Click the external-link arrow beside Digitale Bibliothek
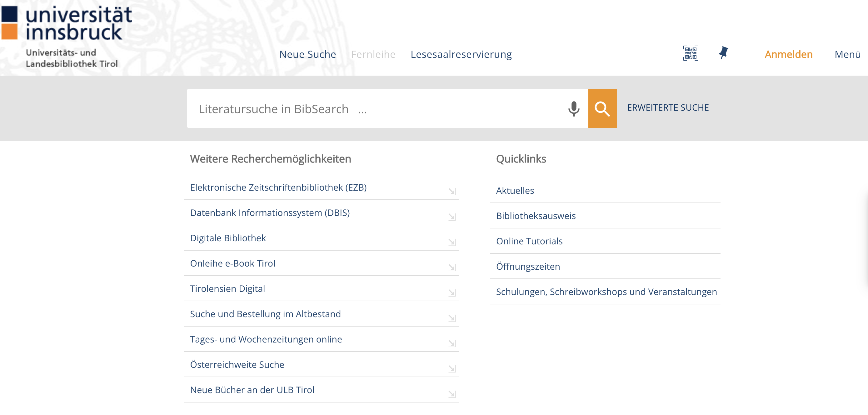Screen dimensions: 868x415 [452, 242]
